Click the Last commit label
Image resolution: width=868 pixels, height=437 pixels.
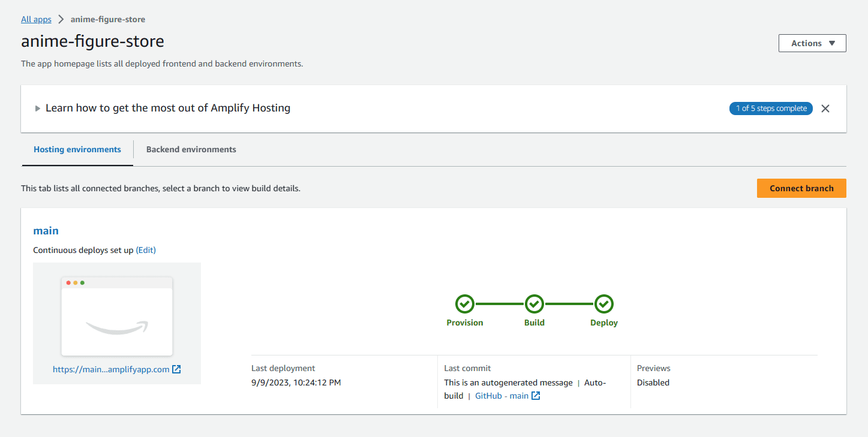(467, 368)
